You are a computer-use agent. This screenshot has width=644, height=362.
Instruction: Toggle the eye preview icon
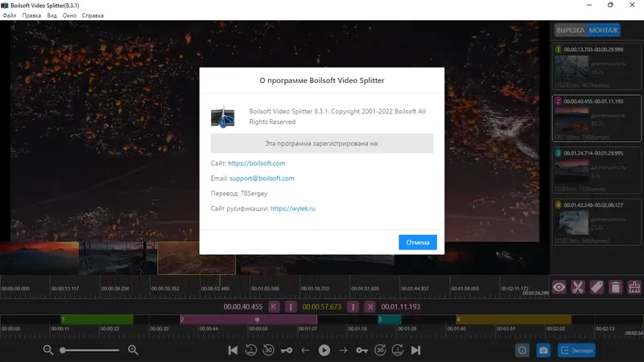tap(559, 287)
